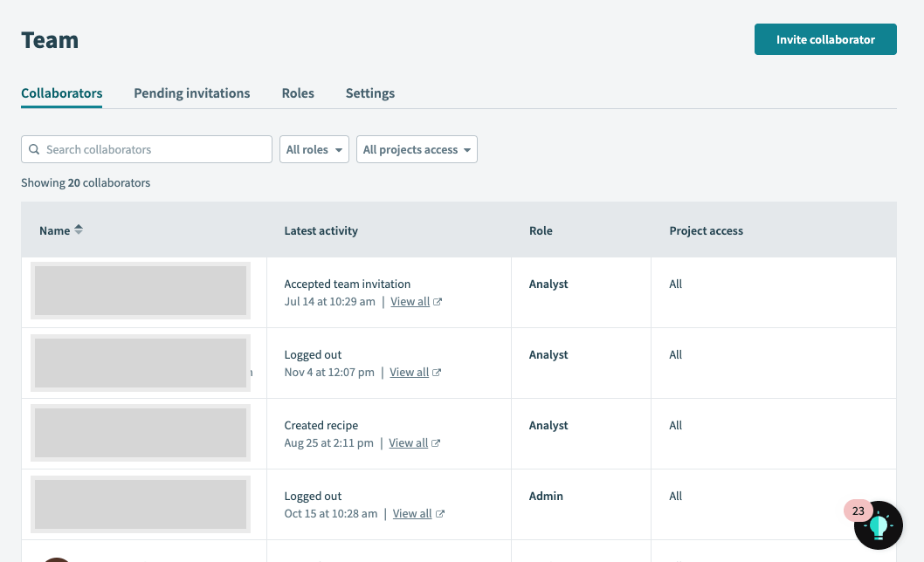Viewport: 924px width, 562px height.
Task: Click the 'Aug 25 at 2:11 pm' timestamp
Action: [329, 443]
